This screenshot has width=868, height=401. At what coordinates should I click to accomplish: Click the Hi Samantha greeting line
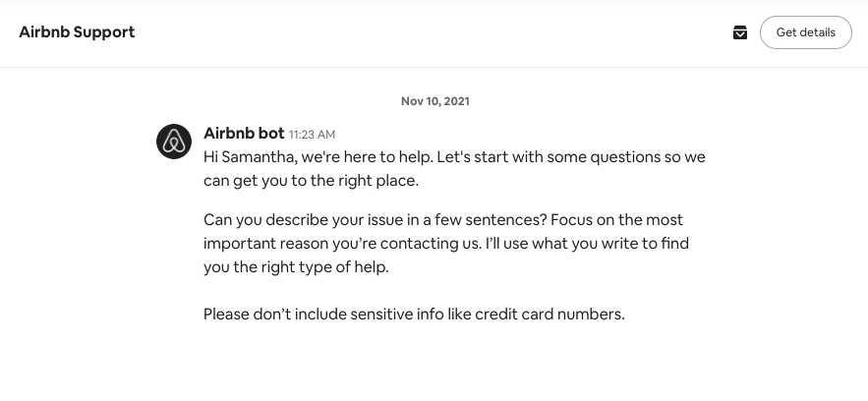point(453,157)
